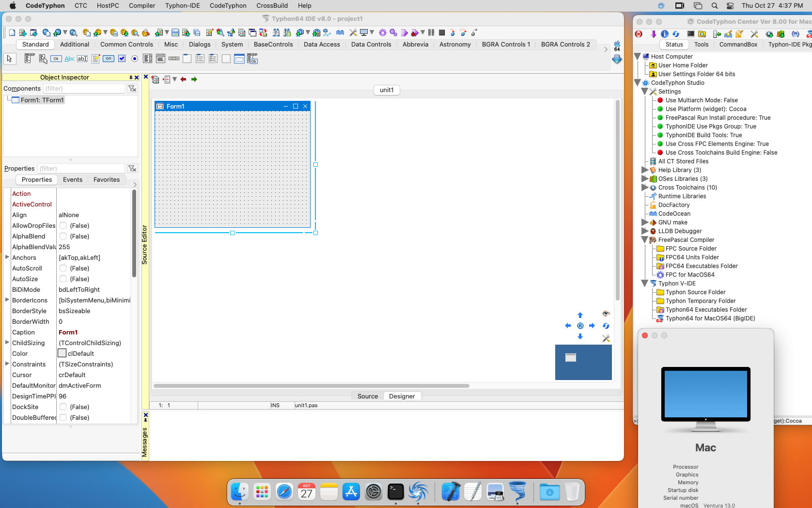Click the Save file floppy icon
This screenshot has width=812, height=508.
tap(175, 32)
